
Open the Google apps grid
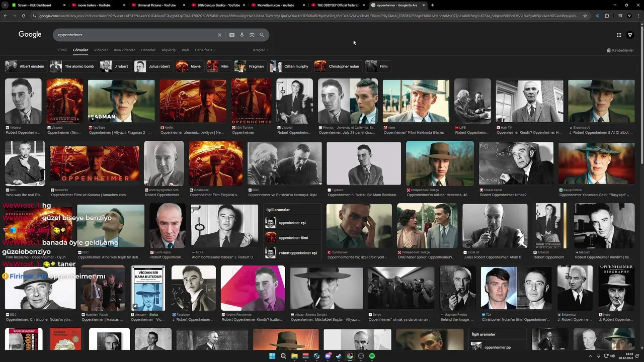(x=619, y=35)
